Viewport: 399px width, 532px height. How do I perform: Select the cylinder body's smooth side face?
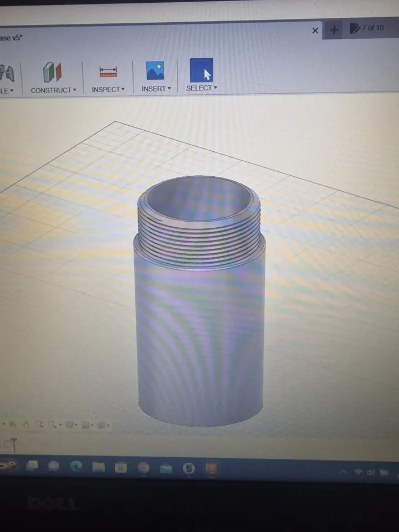[x=200, y=339]
